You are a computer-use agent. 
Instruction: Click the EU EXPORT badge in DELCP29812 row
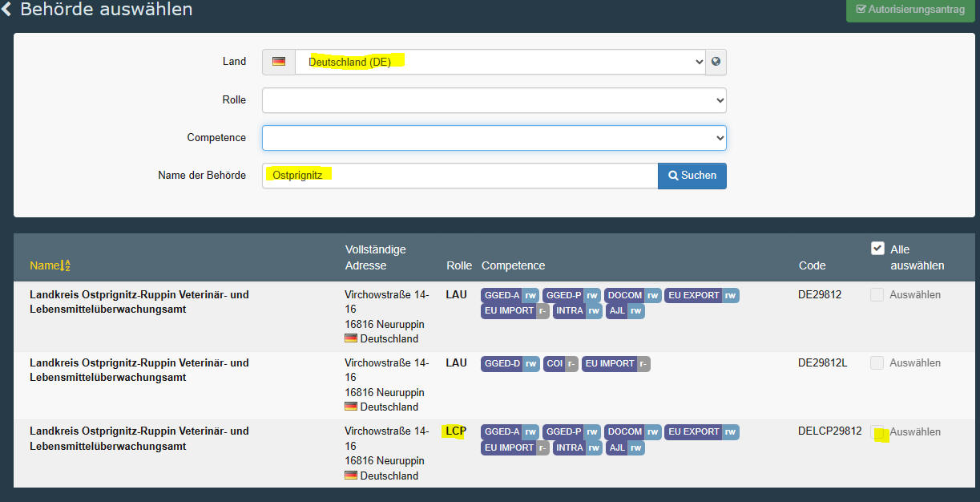(702, 432)
